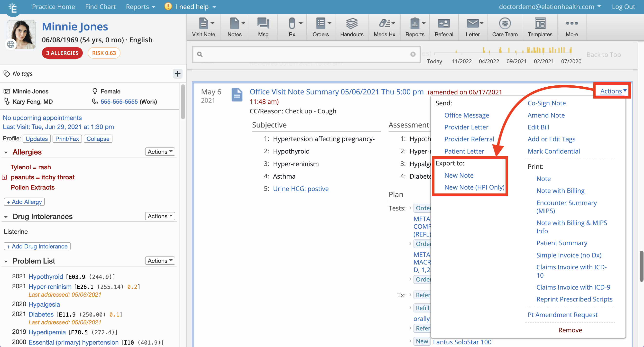Expand the Problem List Actions dropdown
The image size is (644, 347).
click(x=160, y=261)
